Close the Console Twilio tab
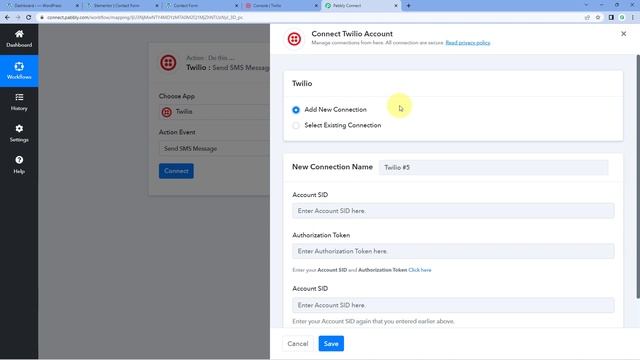Viewport: 640px width, 360px height. tap(316, 6)
